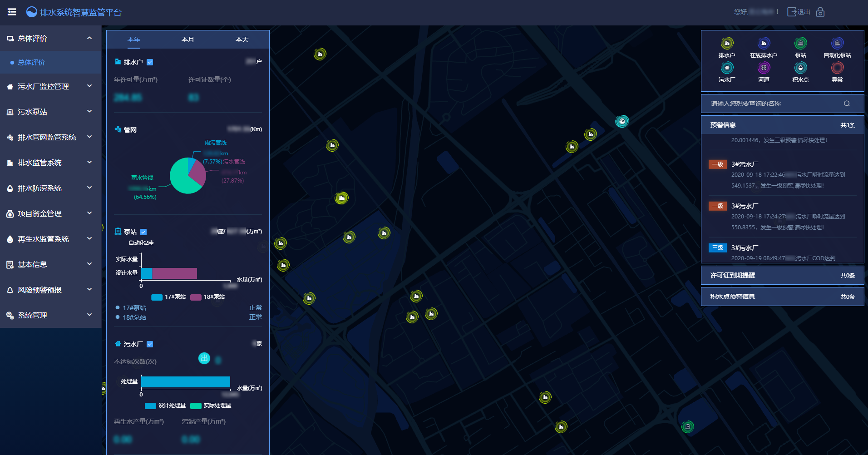Click the hamburger menu icon
Viewport: 868px width, 455px height.
12,12
